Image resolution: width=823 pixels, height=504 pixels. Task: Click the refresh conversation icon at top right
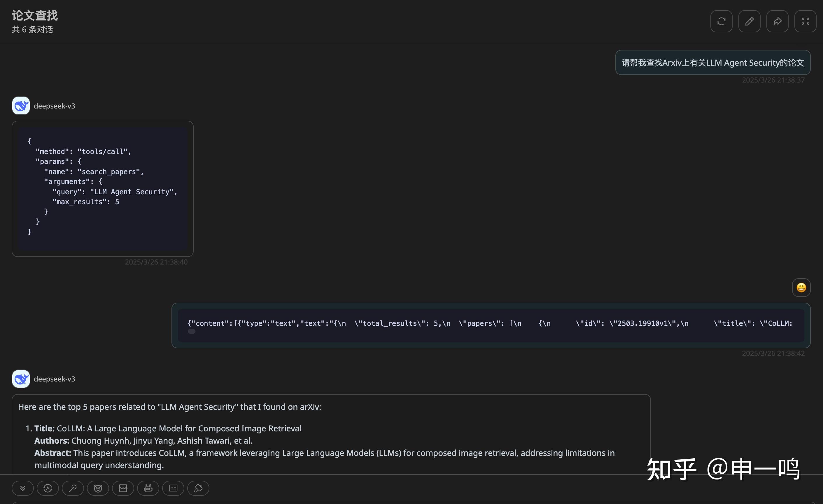(x=721, y=21)
